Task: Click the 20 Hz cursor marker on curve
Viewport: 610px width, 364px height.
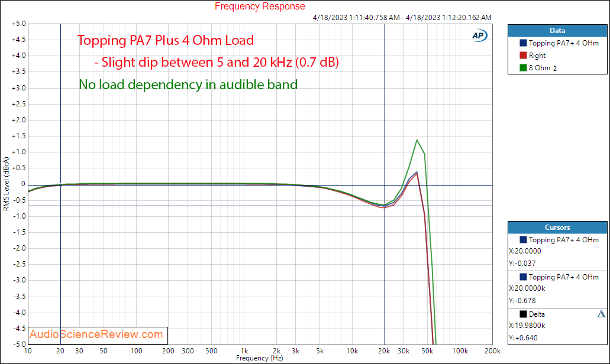Action: (61, 186)
